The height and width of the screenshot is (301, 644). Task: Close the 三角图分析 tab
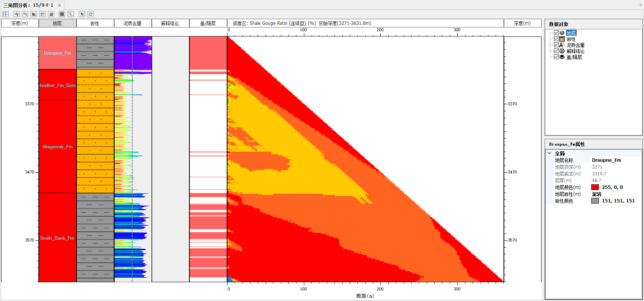coord(60,5)
